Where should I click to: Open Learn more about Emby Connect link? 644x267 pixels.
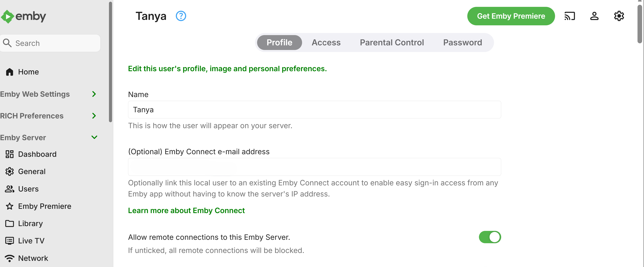click(186, 211)
